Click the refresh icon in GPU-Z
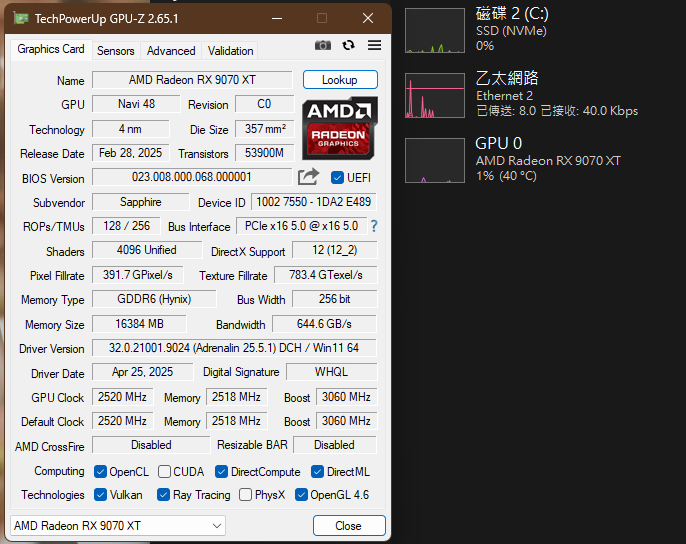This screenshot has width=686, height=544. (349, 45)
